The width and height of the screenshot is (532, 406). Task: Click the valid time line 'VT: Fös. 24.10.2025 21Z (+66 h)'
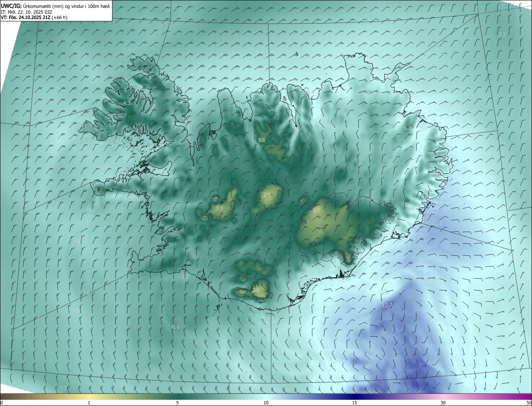(x=34, y=17)
